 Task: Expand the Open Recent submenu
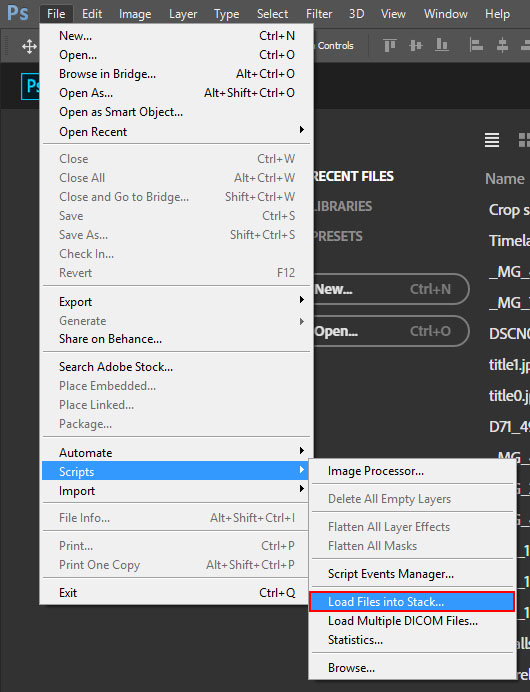click(x=176, y=132)
